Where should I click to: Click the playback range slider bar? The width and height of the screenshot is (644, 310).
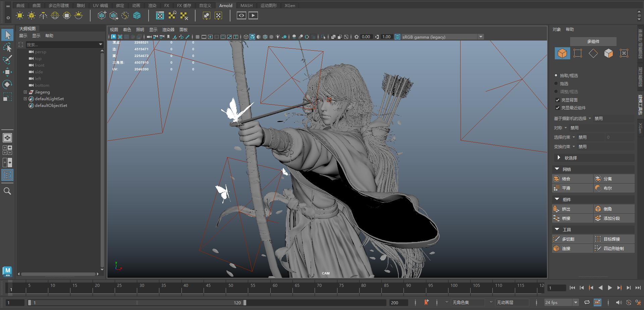click(x=137, y=303)
